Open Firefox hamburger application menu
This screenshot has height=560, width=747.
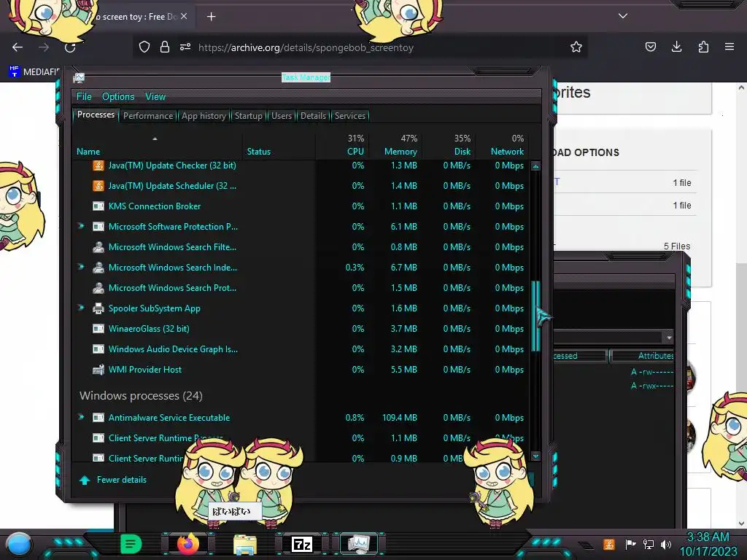[729, 47]
